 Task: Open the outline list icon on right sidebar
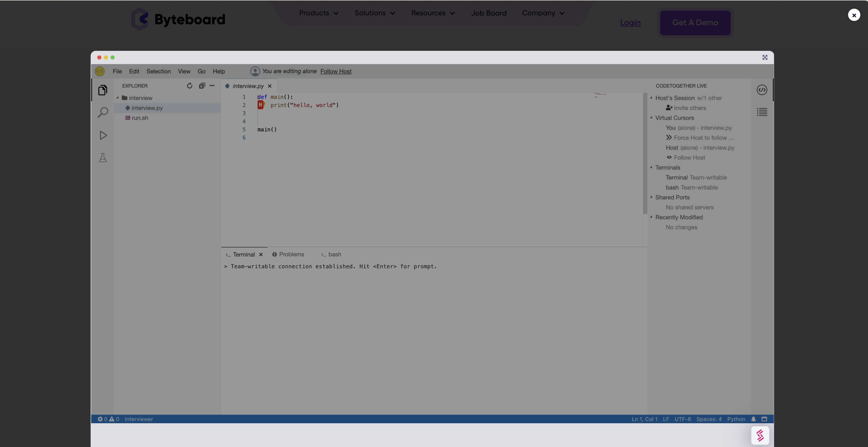point(762,112)
